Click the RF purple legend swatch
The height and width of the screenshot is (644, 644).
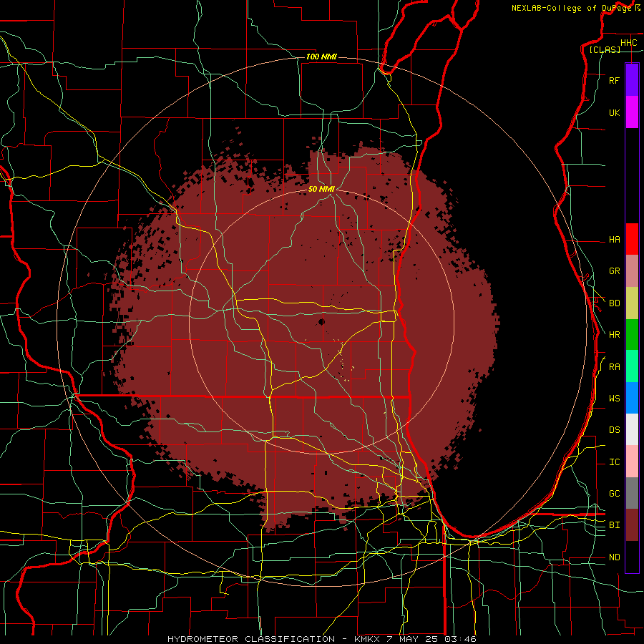coord(632,80)
